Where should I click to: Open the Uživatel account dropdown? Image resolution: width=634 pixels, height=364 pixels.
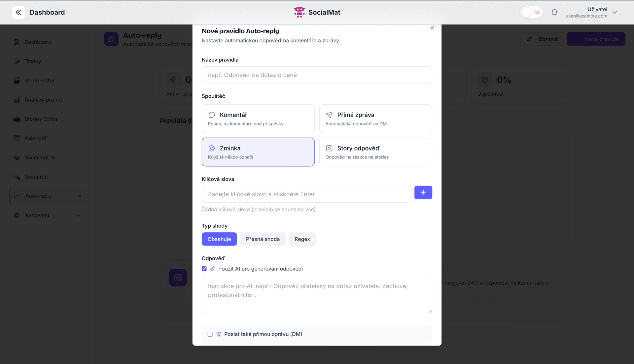(615, 13)
